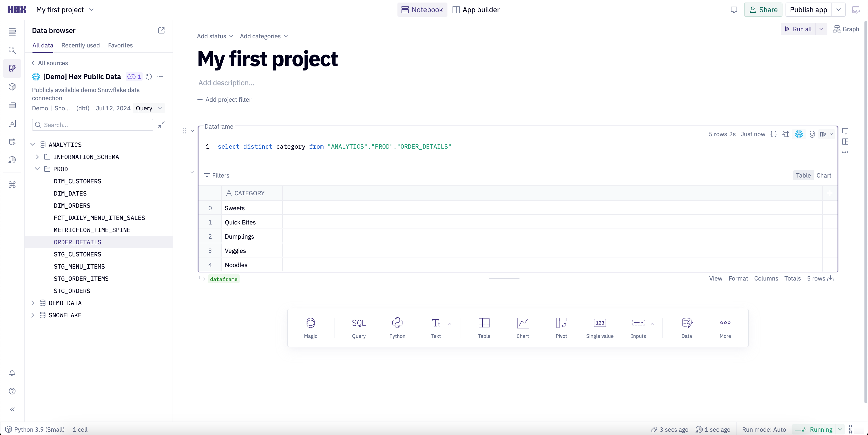Open the Favorites tab
The height and width of the screenshot is (435, 868).
pos(120,45)
